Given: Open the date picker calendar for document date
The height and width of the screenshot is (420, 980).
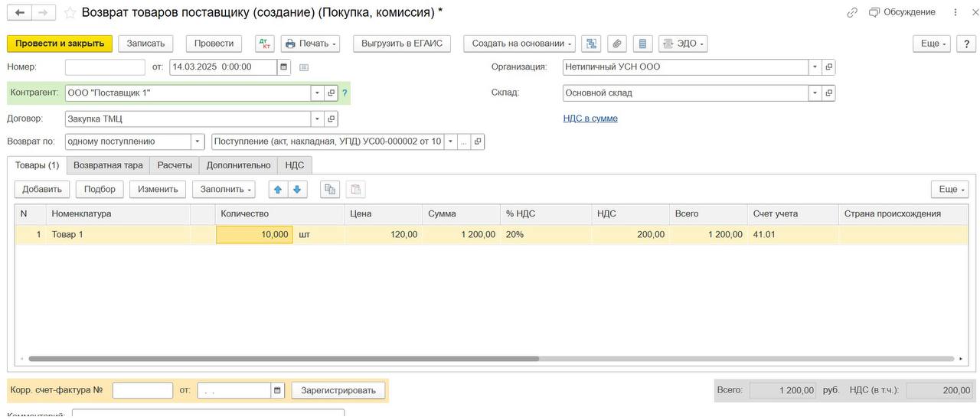Looking at the screenshot, I should (x=284, y=67).
